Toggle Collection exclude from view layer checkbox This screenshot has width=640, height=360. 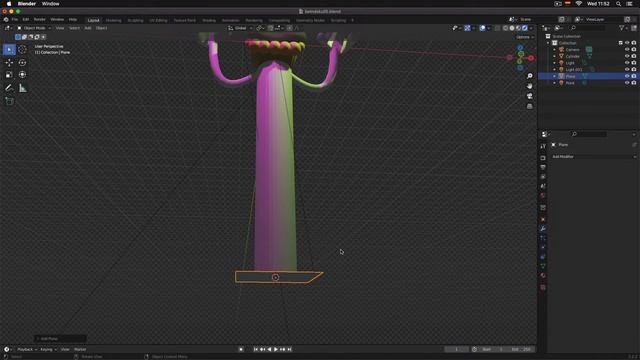tap(620, 43)
